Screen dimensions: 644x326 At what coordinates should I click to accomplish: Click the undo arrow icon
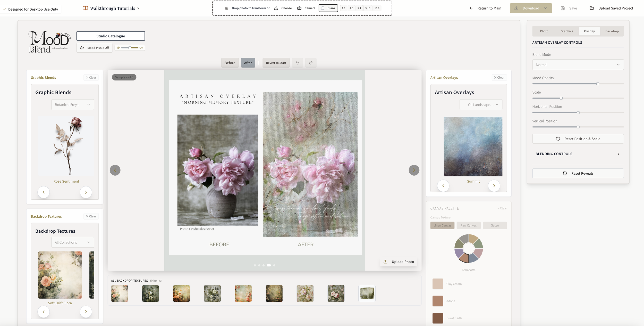point(298,63)
